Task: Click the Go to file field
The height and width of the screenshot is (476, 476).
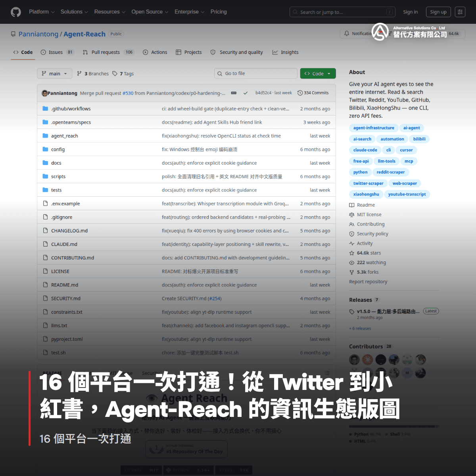Action: (x=256, y=73)
